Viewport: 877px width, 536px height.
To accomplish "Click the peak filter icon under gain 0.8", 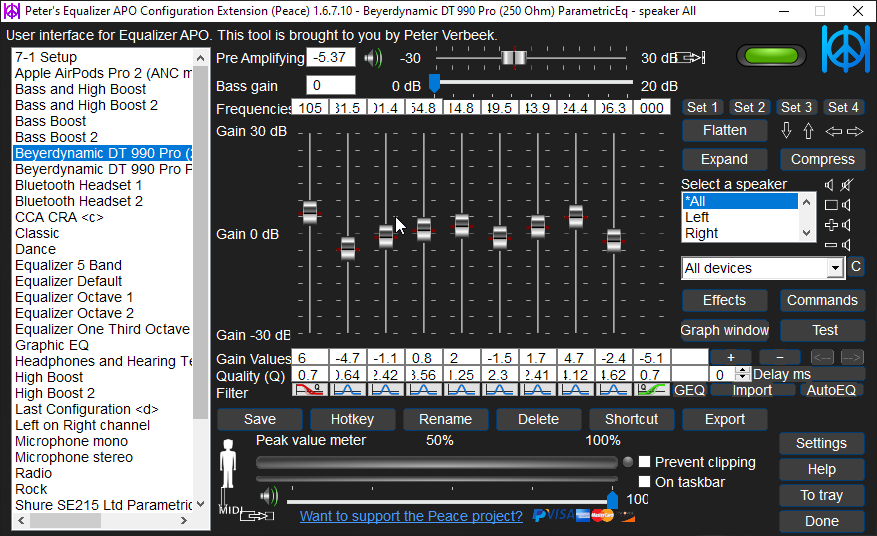I will click(424, 389).
